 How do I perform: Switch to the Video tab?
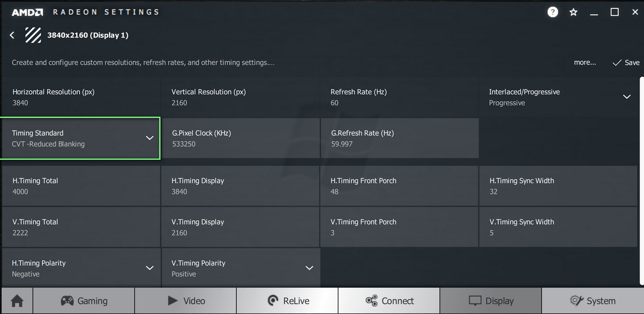coord(186,301)
